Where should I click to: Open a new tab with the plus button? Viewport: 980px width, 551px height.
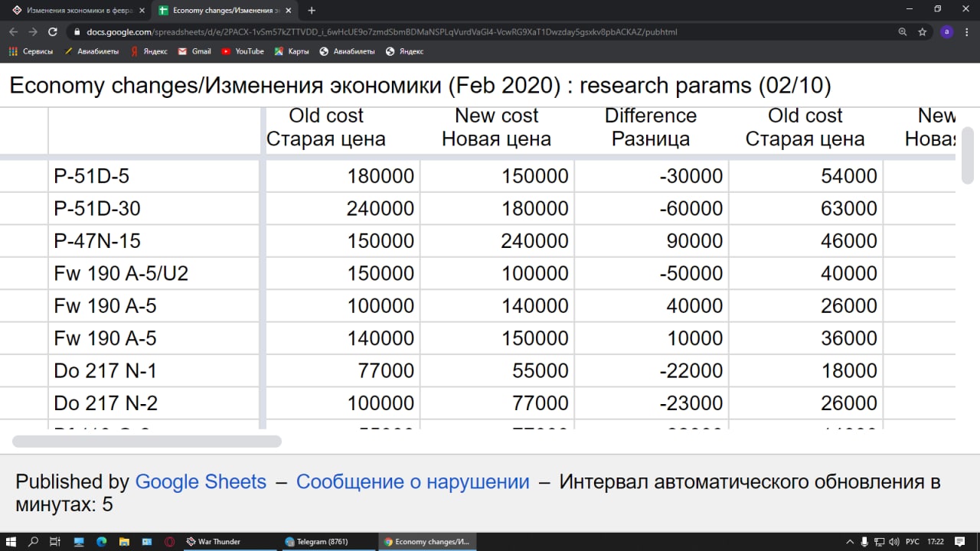click(312, 11)
